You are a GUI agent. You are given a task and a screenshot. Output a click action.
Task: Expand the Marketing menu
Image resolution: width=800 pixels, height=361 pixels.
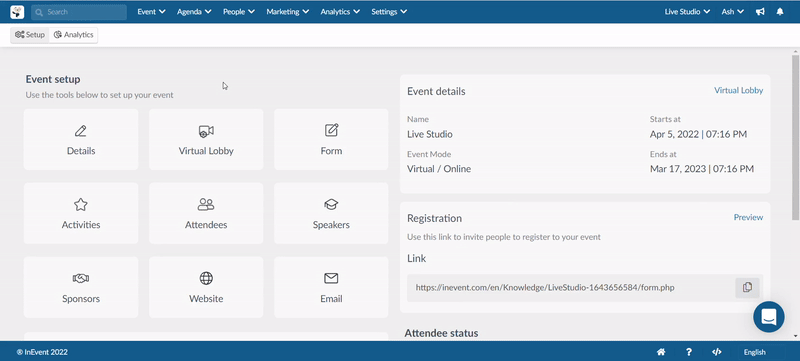[x=288, y=12]
